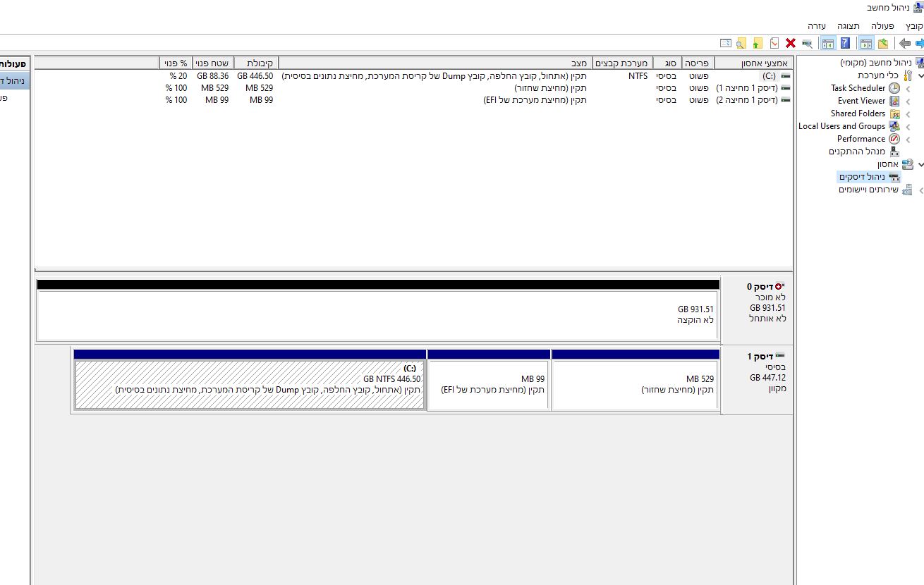924x585 pixels.
Task: Sort by the פריסה column header
Action: (x=698, y=63)
